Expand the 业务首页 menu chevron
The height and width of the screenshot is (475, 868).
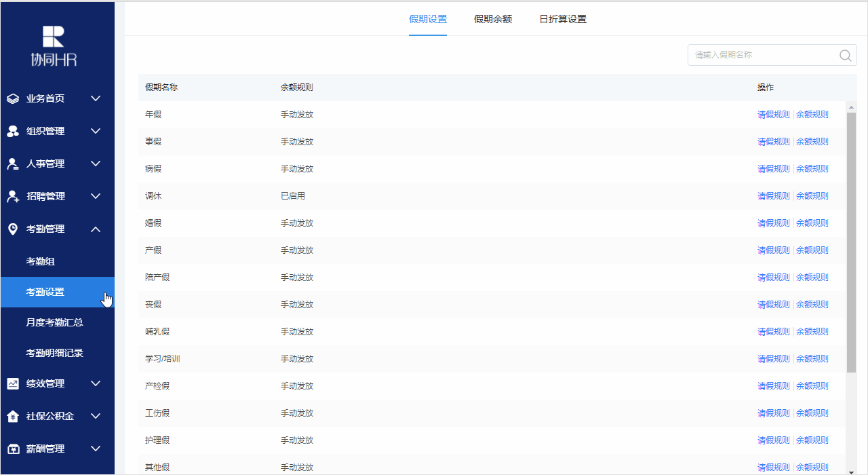coord(96,98)
